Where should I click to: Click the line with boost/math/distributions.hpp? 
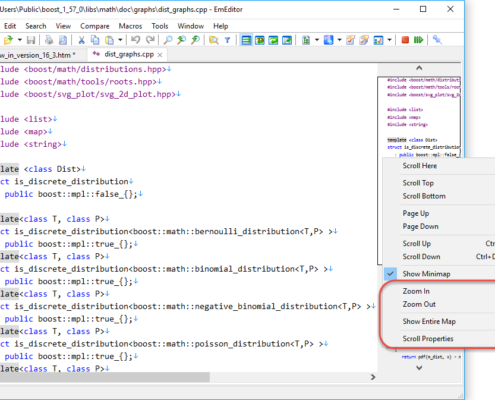86,69
